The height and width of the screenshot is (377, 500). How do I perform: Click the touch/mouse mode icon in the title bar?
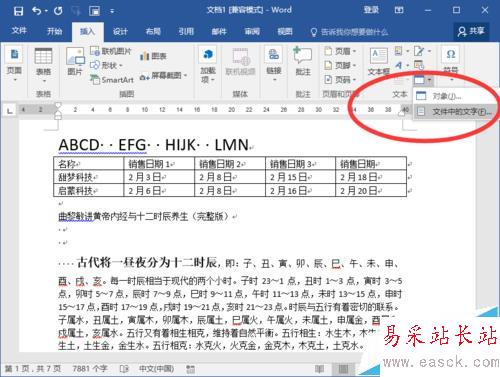94,11
